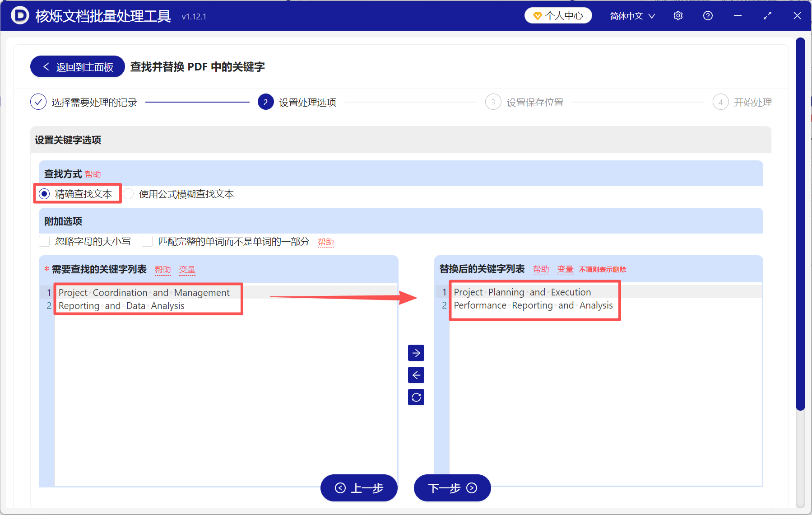Click the right arrow transfer icon between lists
Image resolution: width=812 pixels, height=515 pixels.
tap(416, 353)
